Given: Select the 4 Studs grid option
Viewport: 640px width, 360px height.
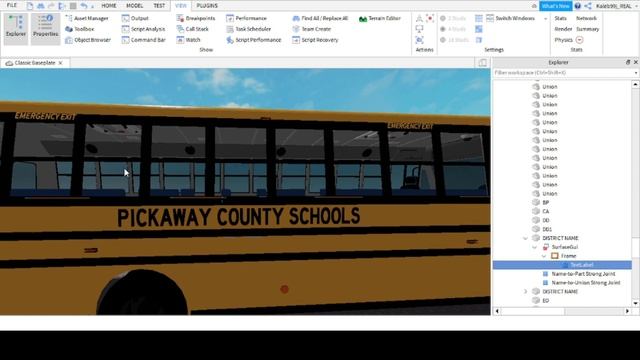Looking at the screenshot, I should (x=453, y=29).
